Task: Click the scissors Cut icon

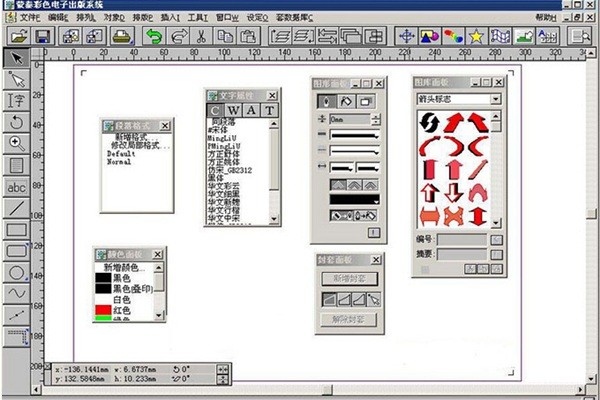Action: point(201,36)
